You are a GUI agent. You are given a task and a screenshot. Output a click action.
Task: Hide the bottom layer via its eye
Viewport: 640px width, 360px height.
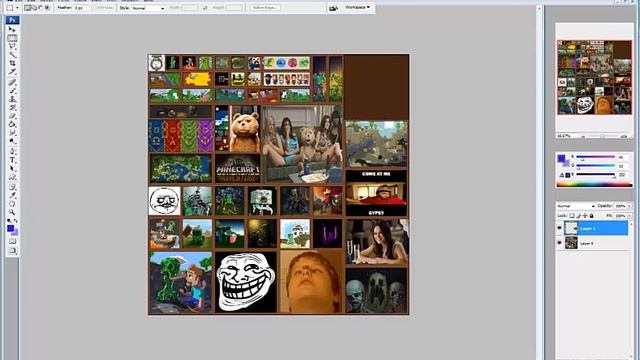(560, 243)
